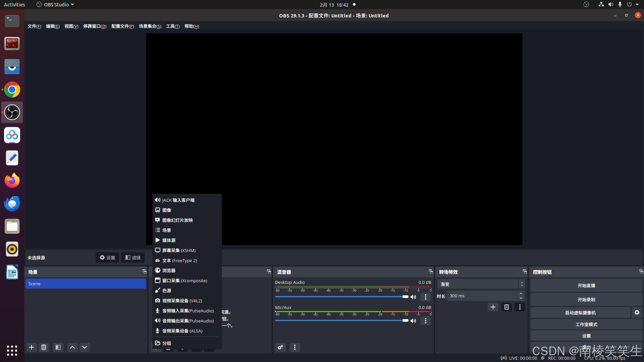Screen dimensions: 644x362
Task: Add a transition with plus icon
Action: tap(493, 307)
